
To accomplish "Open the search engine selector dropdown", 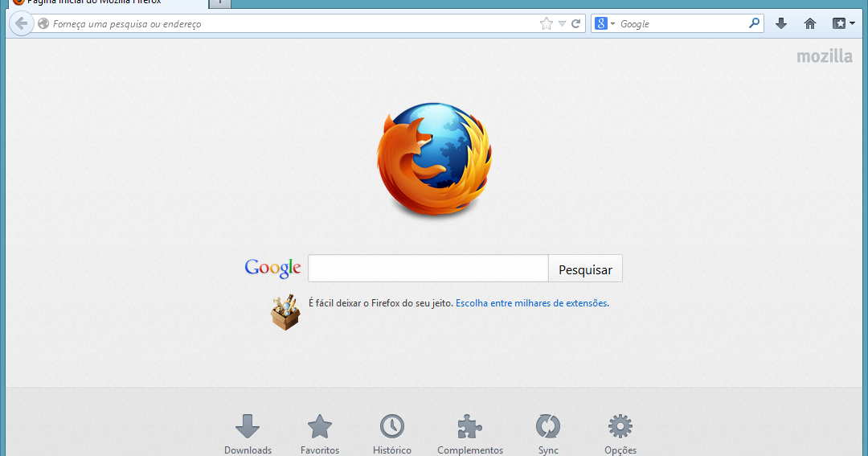I will (604, 24).
